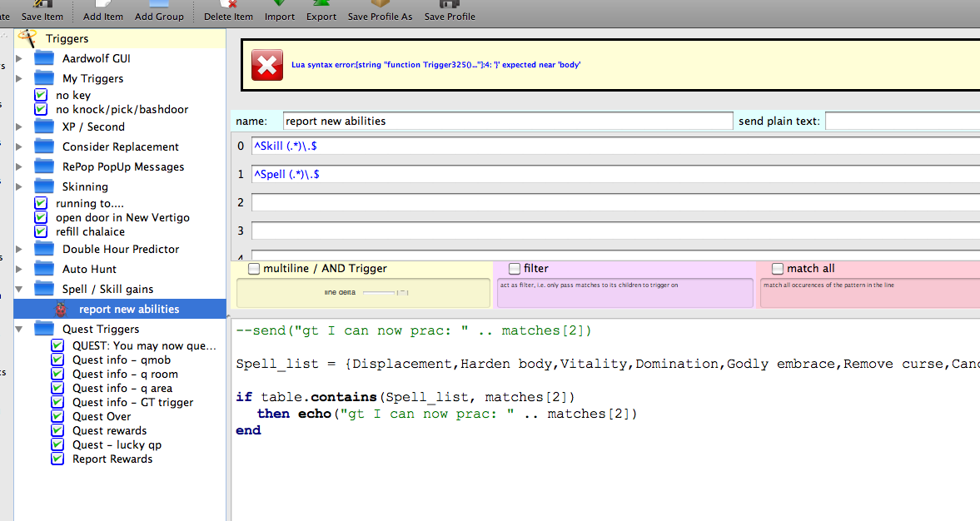Click the Triggers root header icon
Screen dimensions: 980x521
click(x=27, y=39)
